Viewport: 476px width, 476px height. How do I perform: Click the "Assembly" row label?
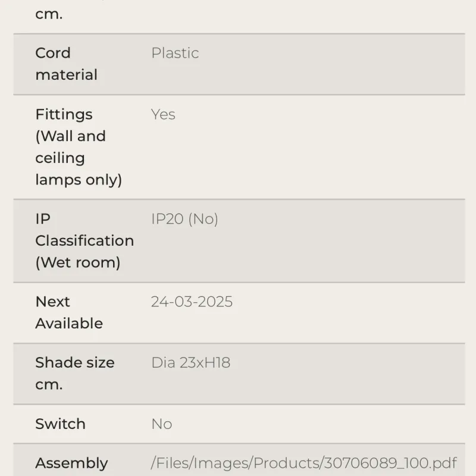[71, 463]
